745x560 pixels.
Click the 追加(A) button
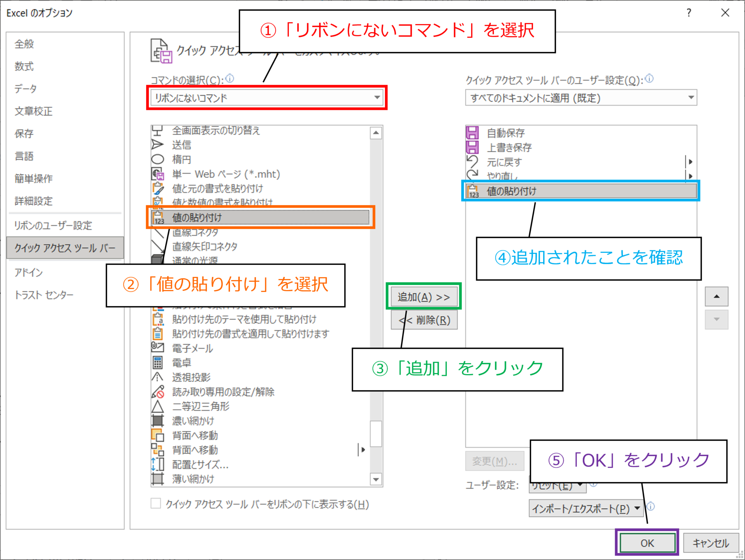coord(424,296)
